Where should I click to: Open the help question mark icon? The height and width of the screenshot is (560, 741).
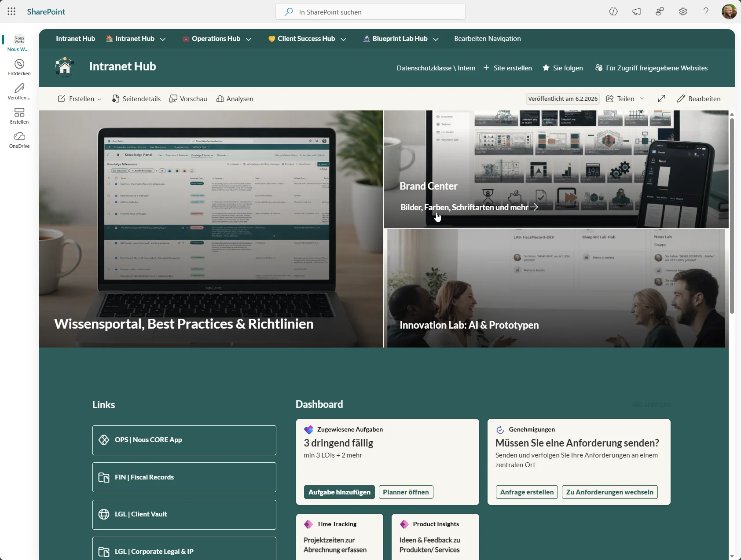(x=706, y=12)
